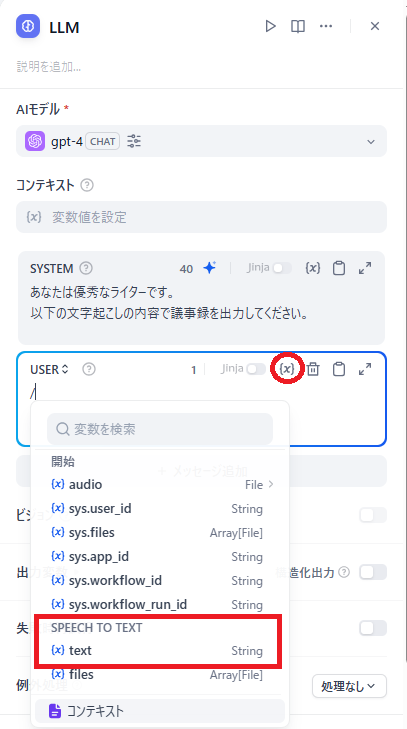This screenshot has width=407, height=729.
Task: Click the SYSTEM prompt generator sparkle icon
Action: pos(210,268)
